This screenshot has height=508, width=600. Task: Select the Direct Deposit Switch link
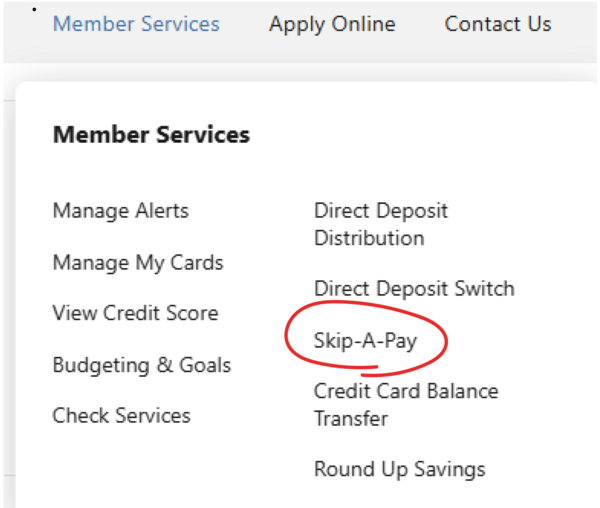click(414, 289)
